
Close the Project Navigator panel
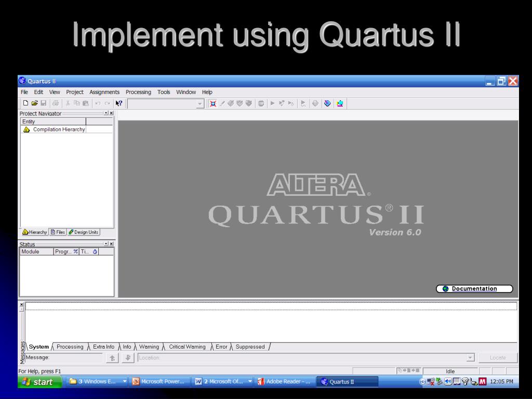point(111,113)
